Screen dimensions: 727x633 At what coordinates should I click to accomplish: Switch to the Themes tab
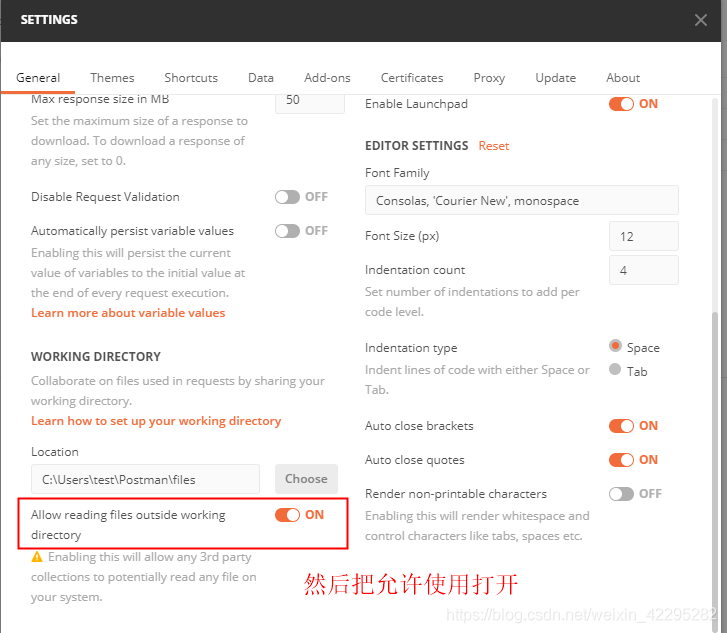click(112, 77)
